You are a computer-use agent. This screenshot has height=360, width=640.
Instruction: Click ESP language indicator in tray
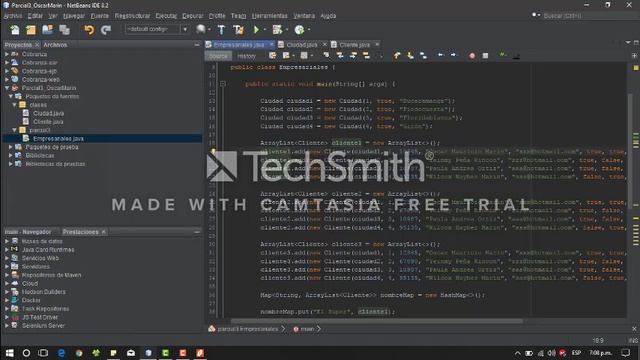click(576, 353)
